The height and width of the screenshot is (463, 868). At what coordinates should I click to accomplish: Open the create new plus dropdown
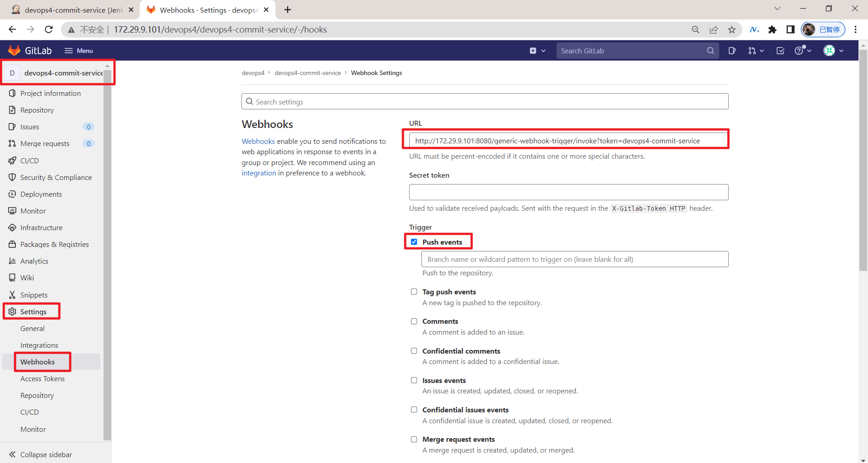pyautogui.click(x=538, y=51)
